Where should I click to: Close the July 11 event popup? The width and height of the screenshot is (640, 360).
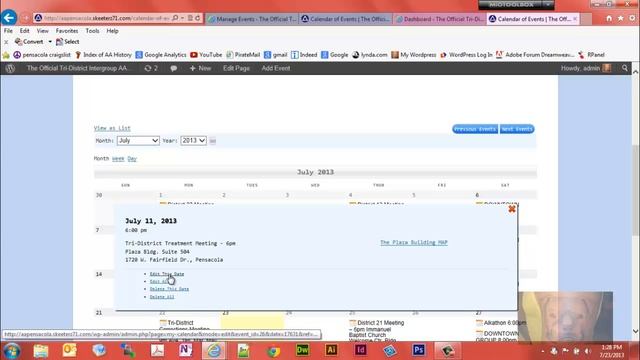pos(512,209)
